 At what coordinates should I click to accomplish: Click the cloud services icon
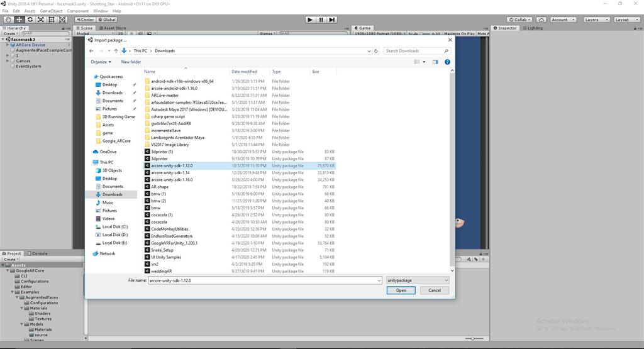(541, 19)
